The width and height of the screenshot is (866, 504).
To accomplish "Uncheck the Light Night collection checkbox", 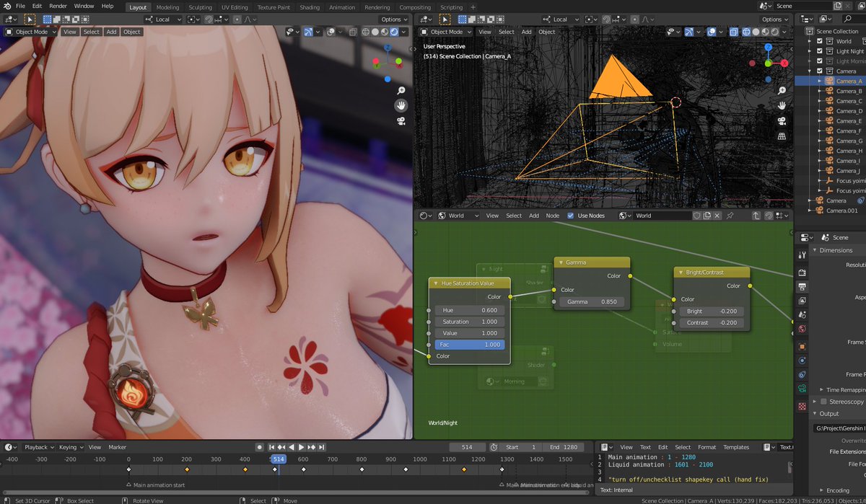I will 820,51.
